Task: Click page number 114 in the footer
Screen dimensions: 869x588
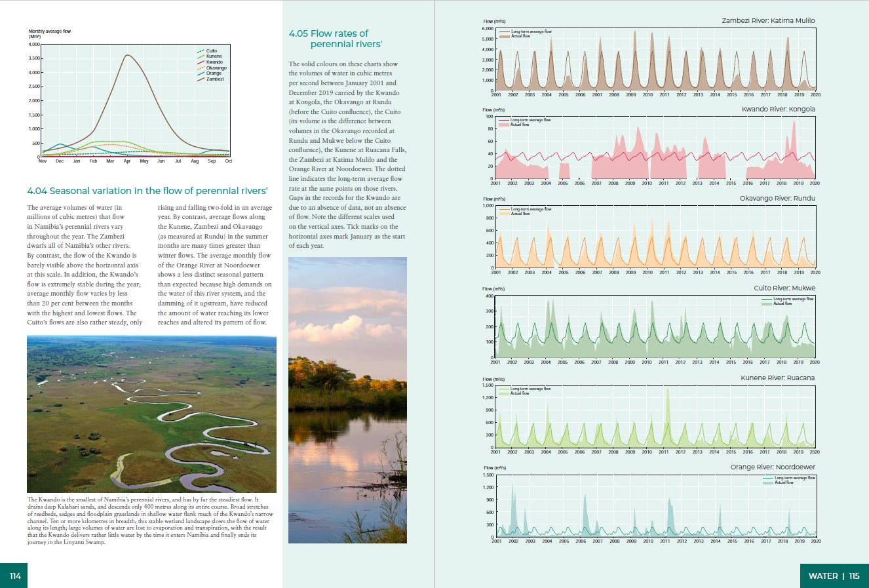Action: point(15,576)
